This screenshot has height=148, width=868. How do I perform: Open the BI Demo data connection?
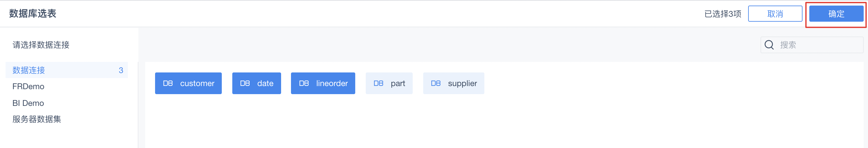click(28, 103)
